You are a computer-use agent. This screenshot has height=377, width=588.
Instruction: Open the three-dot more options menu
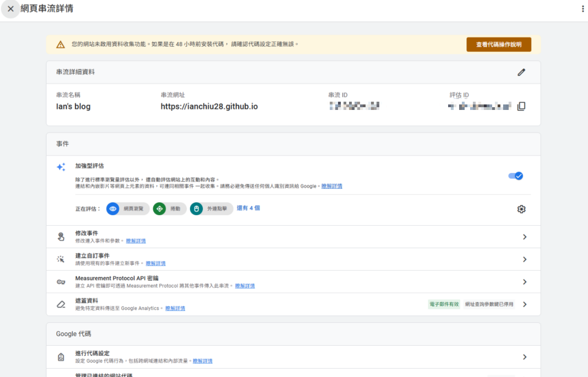582,9
